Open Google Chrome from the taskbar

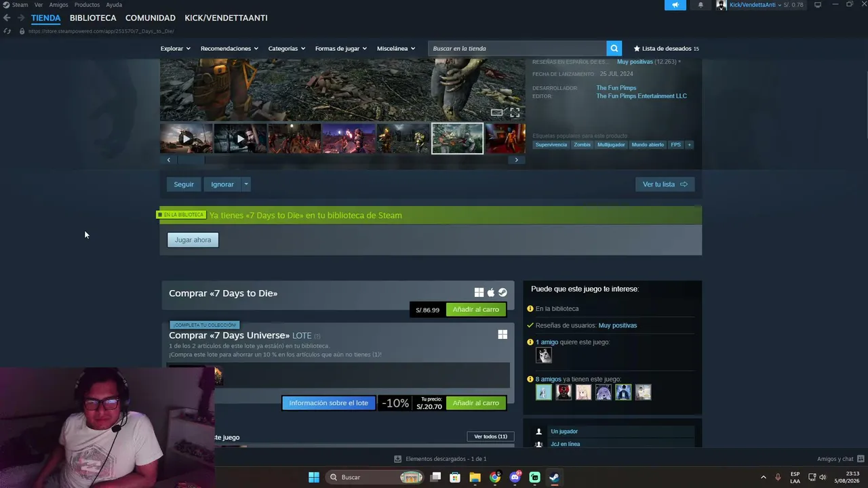495,477
